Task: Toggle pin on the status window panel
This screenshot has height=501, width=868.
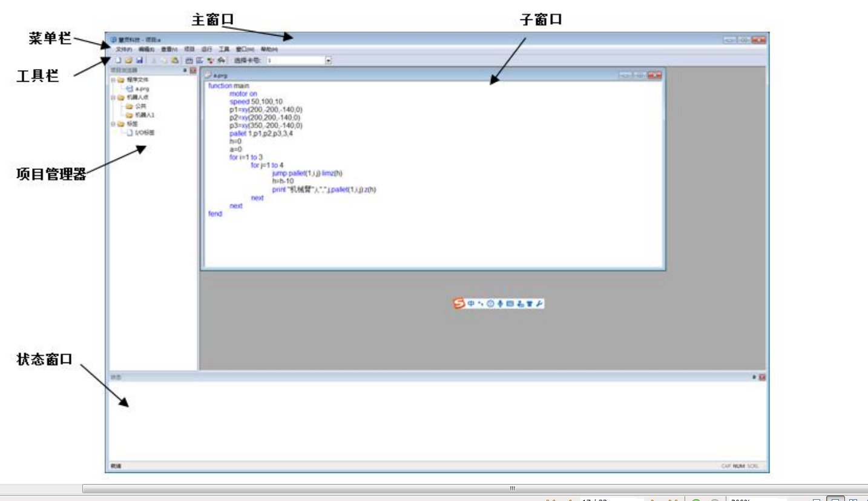Action: pyautogui.click(x=754, y=377)
